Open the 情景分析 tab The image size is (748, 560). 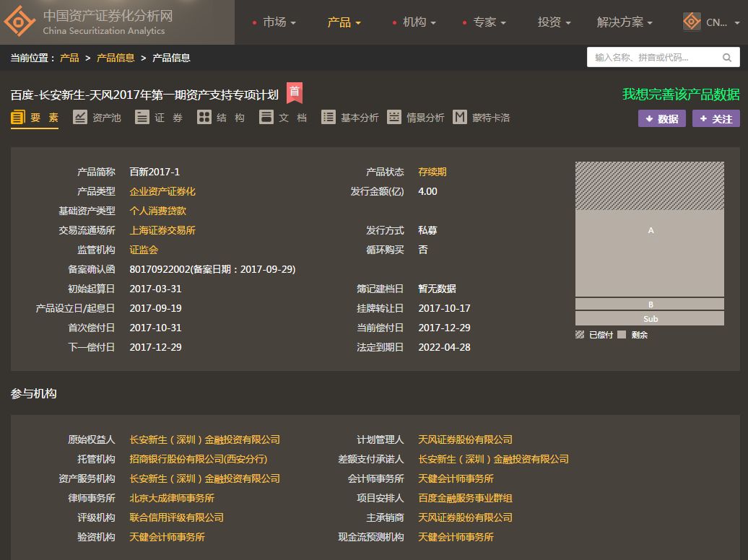(416, 118)
